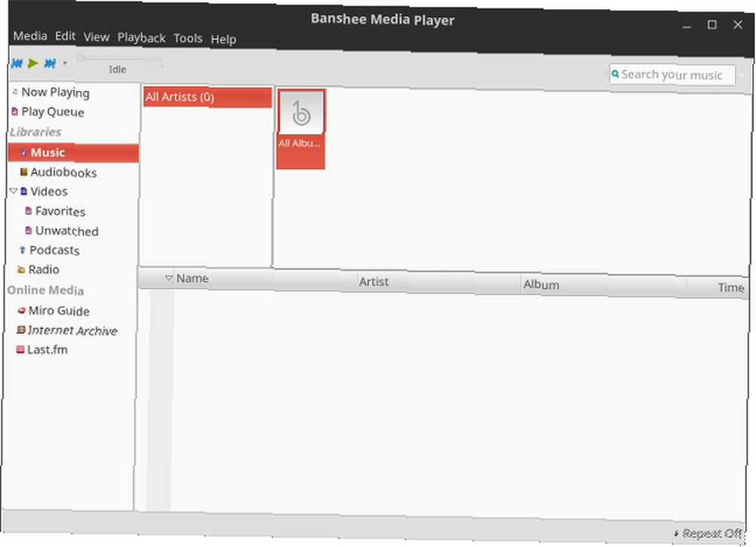Sort by the Name column header
Viewport: 756px width, 547px height.
click(x=192, y=278)
